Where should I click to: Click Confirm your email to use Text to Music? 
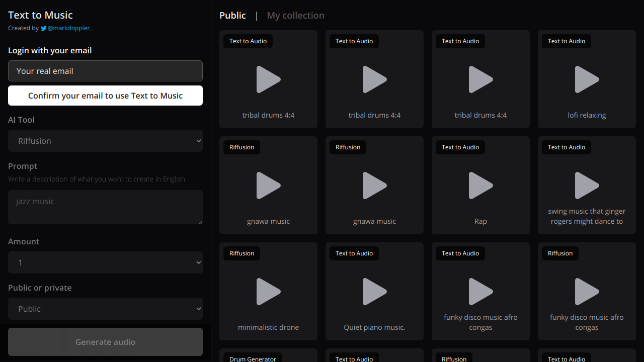click(105, 96)
